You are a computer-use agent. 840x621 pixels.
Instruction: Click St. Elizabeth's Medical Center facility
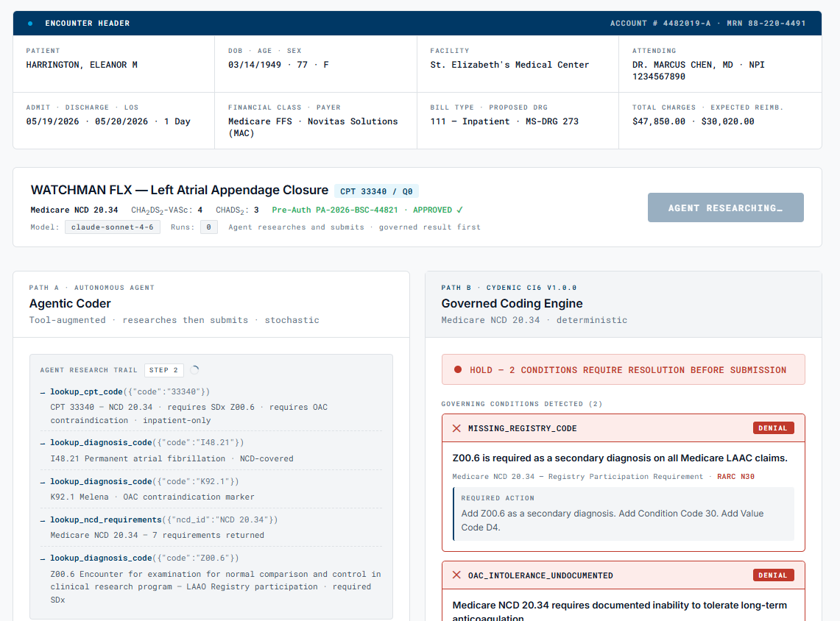click(509, 65)
